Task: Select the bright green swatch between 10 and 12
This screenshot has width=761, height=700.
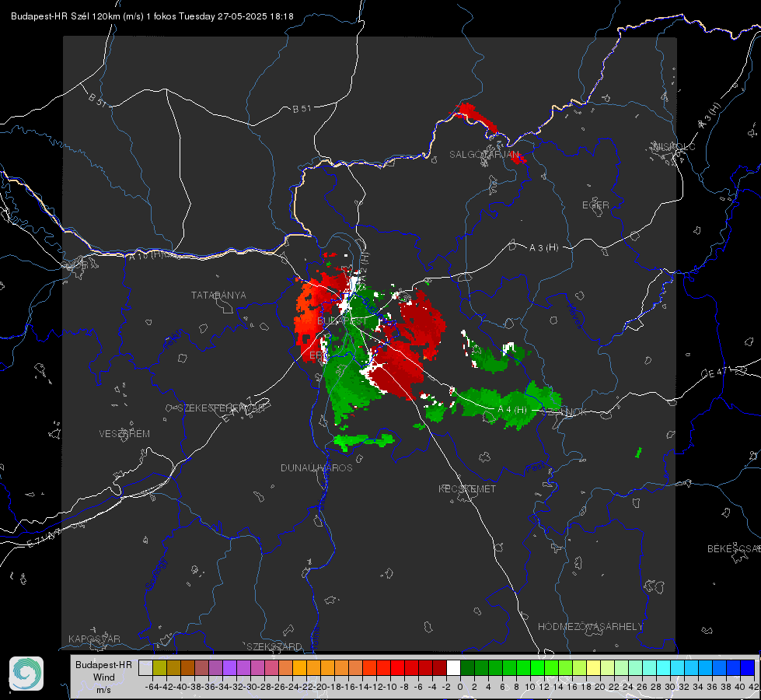Action: pyautogui.click(x=537, y=667)
